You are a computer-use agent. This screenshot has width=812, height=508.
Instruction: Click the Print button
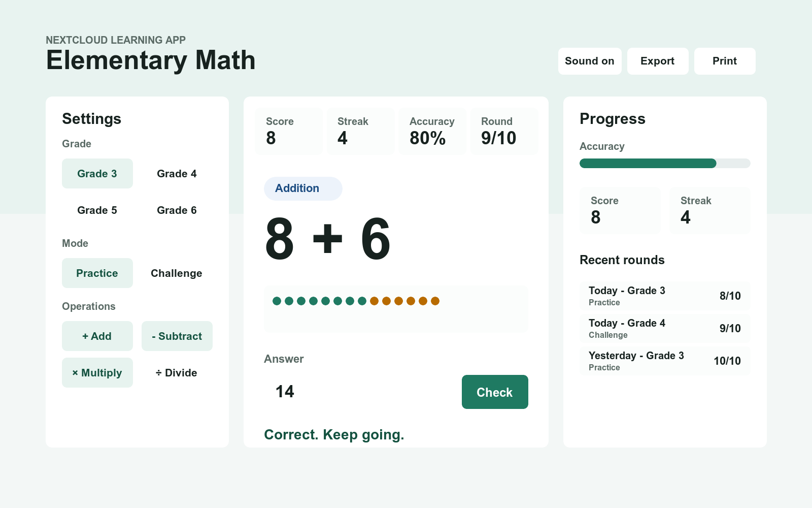tap(725, 61)
